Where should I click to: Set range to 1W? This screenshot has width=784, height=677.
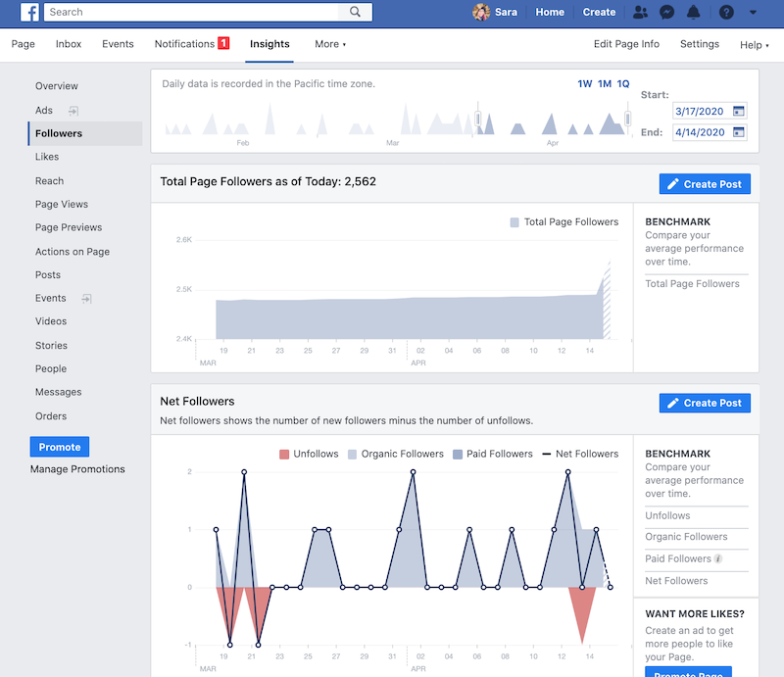pyautogui.click(x=584, y=84)
